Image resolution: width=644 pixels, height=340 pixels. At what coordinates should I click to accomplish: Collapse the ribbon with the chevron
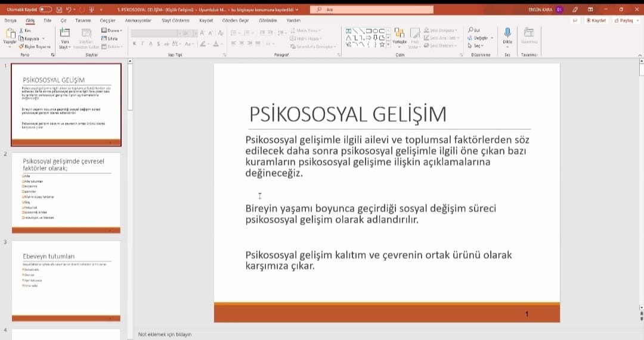(x=639, y=55)
